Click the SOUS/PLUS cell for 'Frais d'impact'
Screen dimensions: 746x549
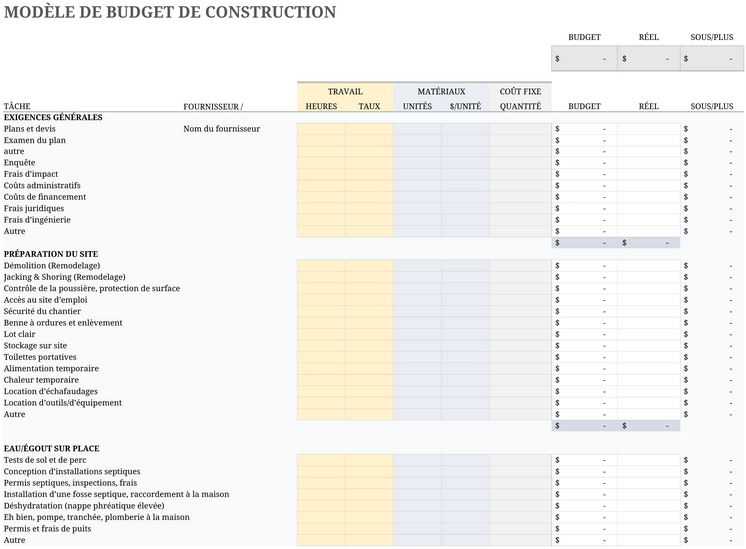(x=712, y=174)
